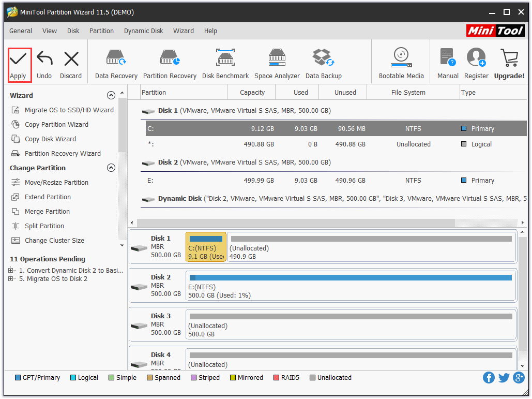Select the C: partition row
This screenshot has height=399, width=532.
336,129
